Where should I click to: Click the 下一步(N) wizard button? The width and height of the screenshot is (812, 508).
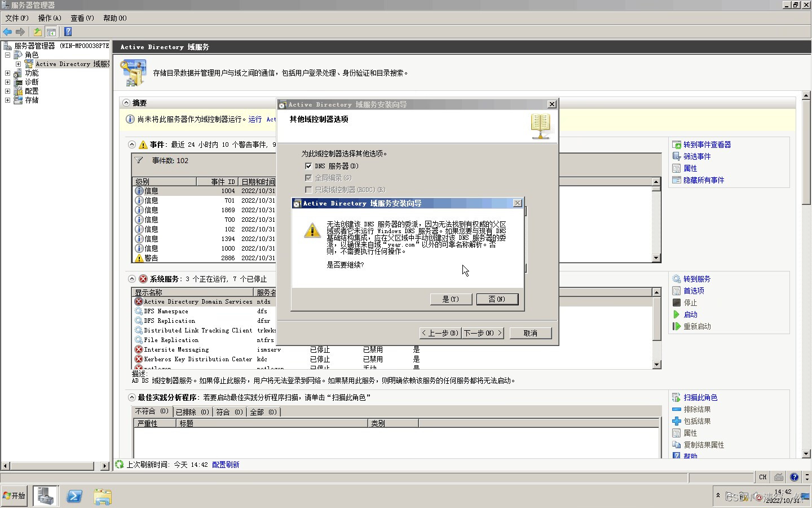(x=483, y=333)
